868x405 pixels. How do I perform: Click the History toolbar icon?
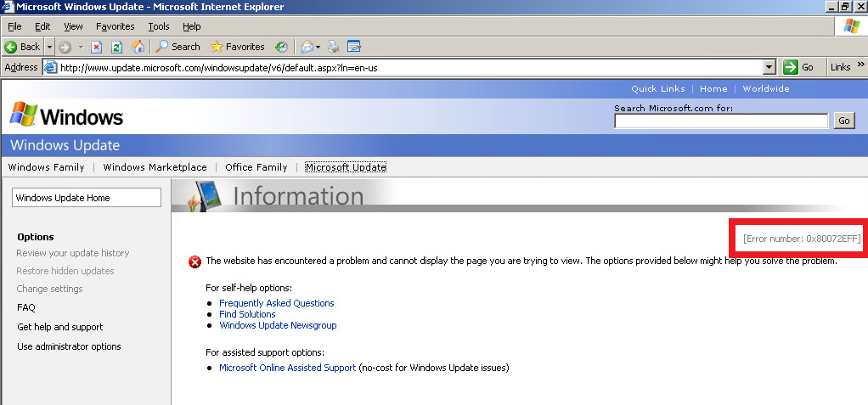[282, 47]
